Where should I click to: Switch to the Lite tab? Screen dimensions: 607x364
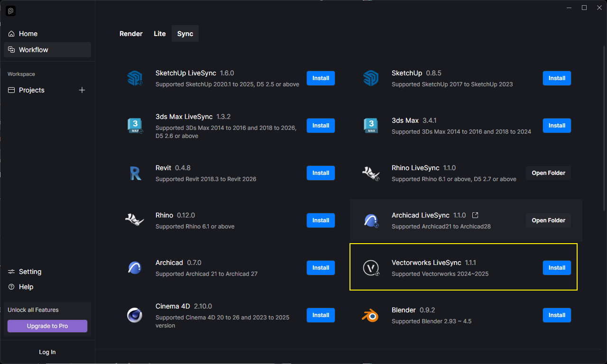click(160, 34)
